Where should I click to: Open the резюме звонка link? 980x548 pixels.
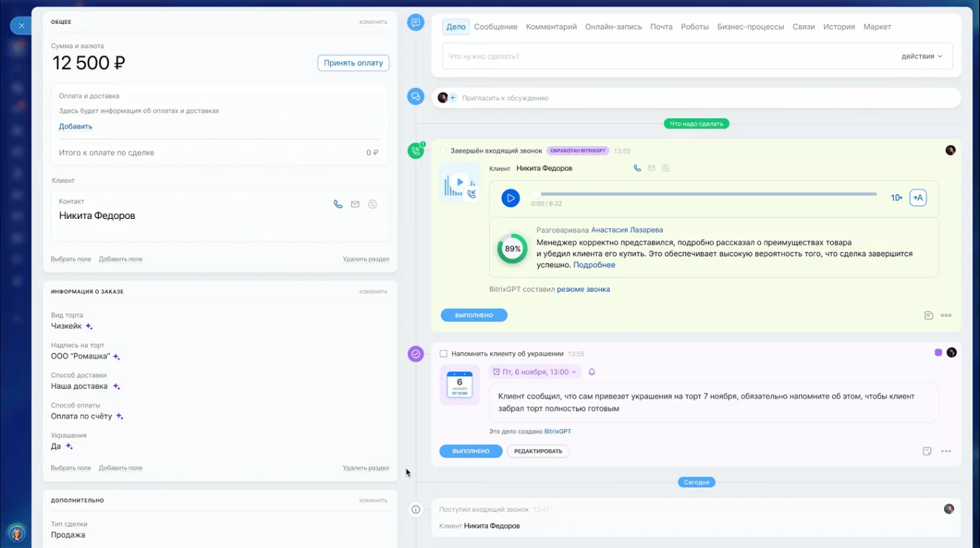(583, 289)
